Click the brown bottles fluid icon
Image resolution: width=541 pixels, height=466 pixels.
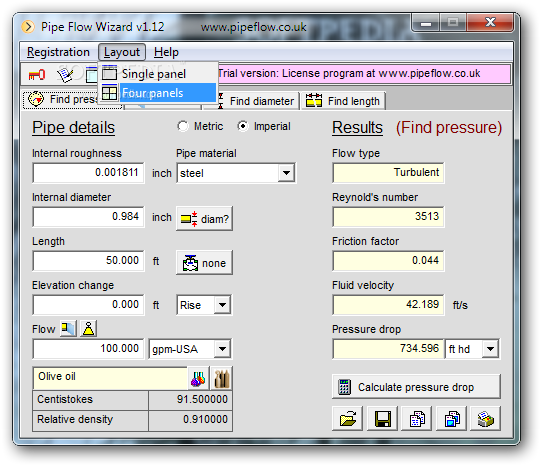222,379
